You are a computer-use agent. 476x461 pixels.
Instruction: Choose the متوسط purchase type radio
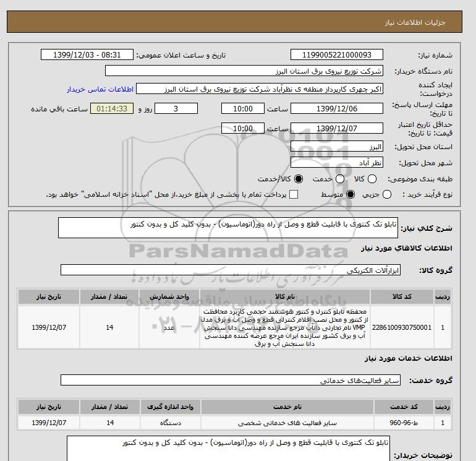click(351, 194)
